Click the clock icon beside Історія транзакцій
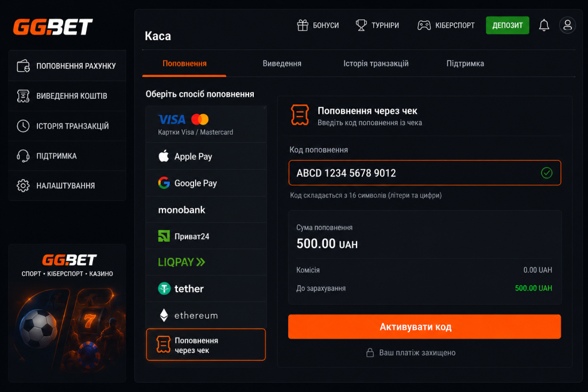 [23, 126]
